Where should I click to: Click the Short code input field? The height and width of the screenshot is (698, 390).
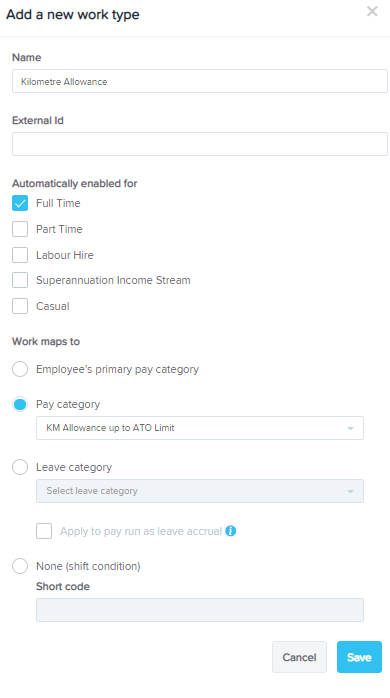200,610
